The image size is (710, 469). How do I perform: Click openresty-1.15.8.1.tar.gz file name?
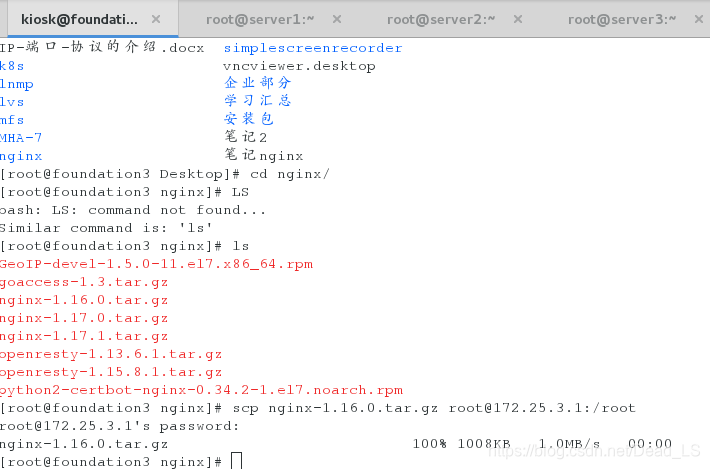[x=111, y=373]
